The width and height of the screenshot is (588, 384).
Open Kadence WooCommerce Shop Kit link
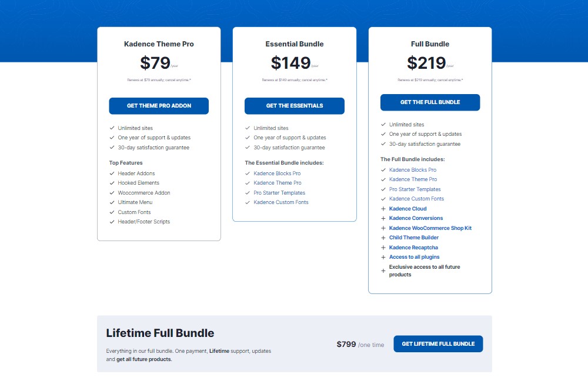(x=430, y=228)
